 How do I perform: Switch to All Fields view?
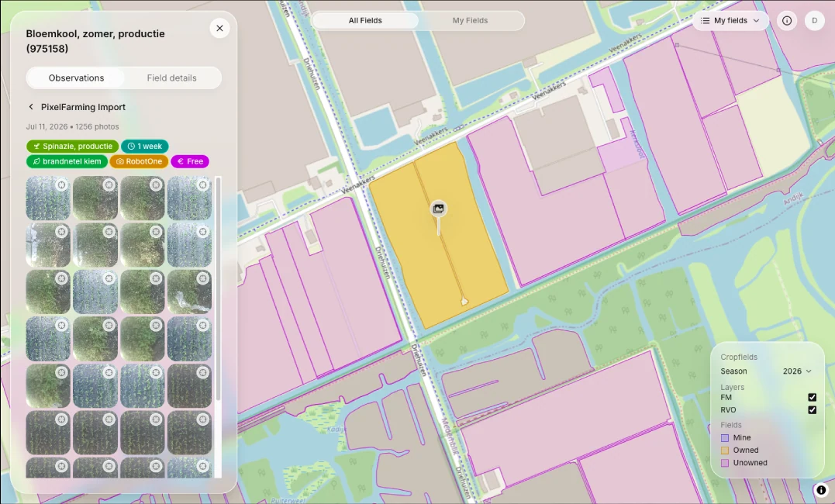point(365,21)
